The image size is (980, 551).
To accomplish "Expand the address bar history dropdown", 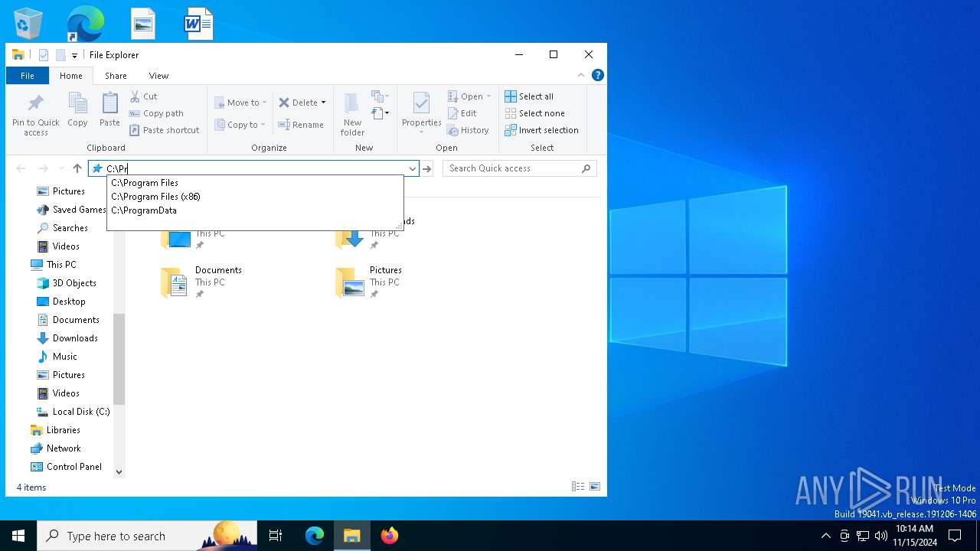I will tap(412, 168).
